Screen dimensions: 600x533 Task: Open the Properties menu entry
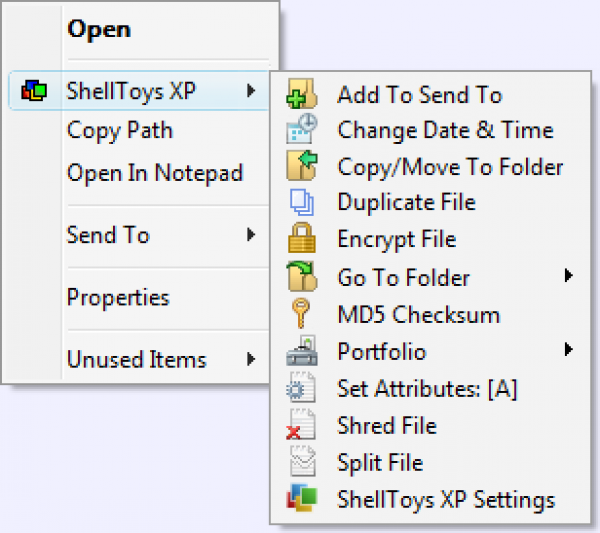118,298
